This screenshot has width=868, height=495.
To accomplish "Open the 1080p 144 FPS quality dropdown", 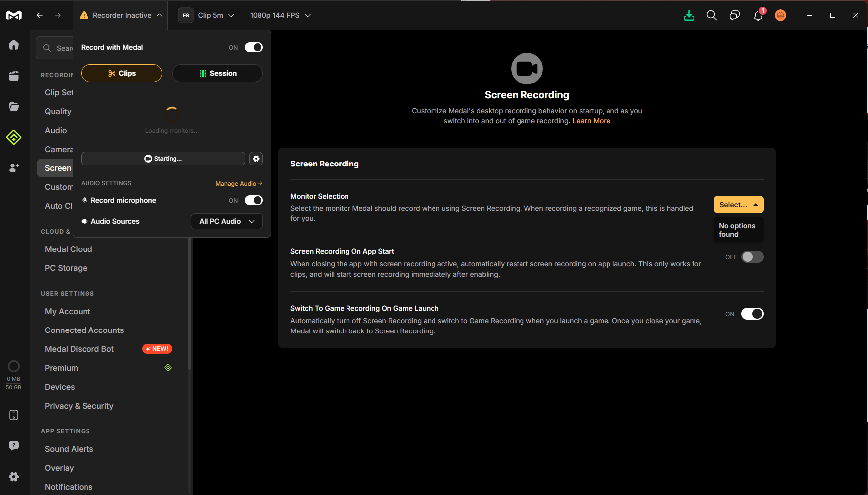I will pyautogui.click(x=280, y=15).
